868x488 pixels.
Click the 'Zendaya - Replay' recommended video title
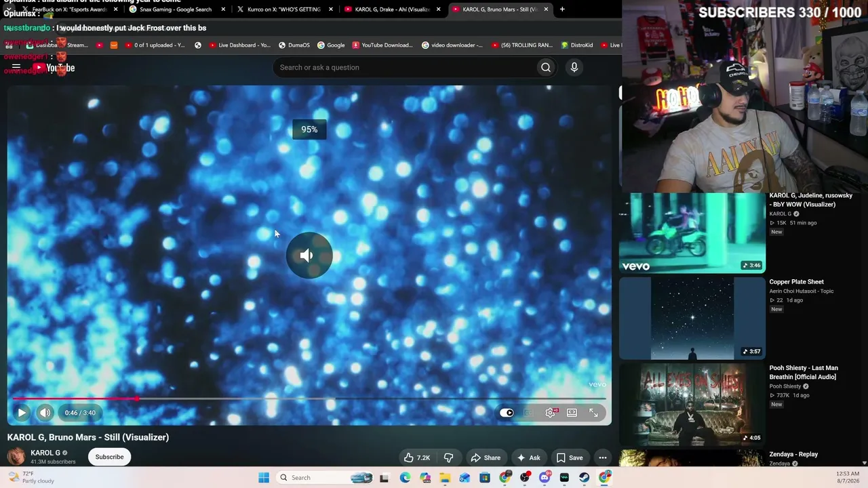click(793, 454)
